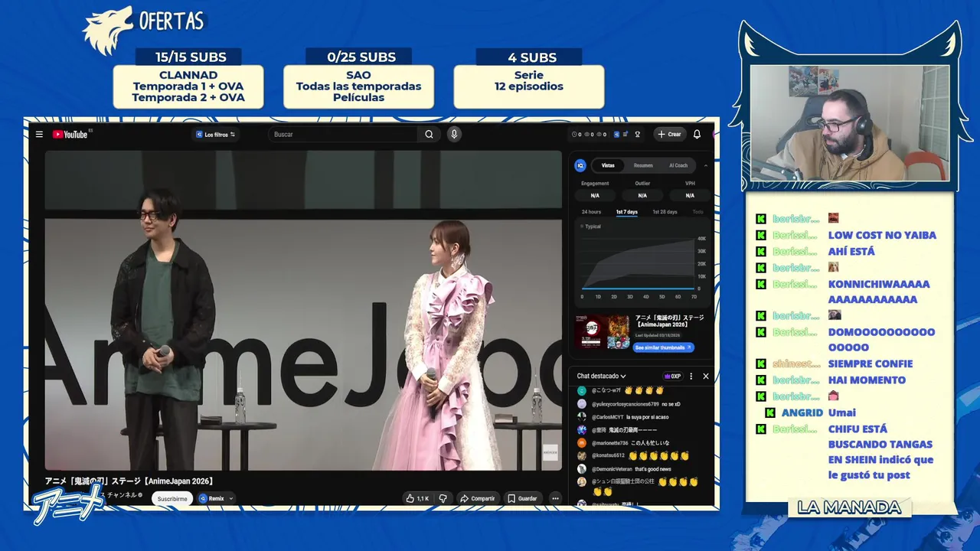Select the 1st 7 days range tab
Screen dimensions: 980x551
click(626, 212)
